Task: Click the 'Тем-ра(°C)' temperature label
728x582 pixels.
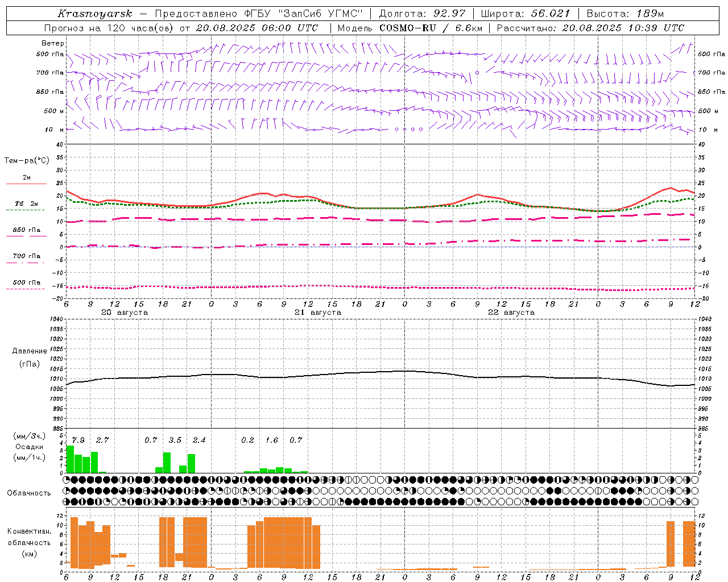Action: [x=27, y=161]
